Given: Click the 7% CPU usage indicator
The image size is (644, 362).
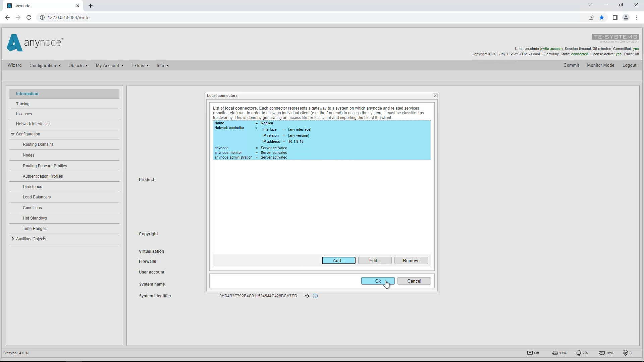Looking at the screenshot, I should coord(582,353).
